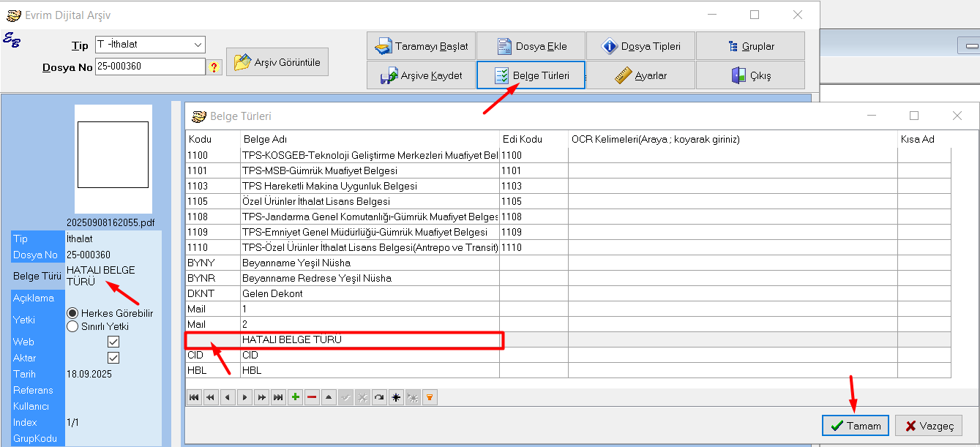Delete record with red minus icon

pyautogui.click(x=312, y=397)
